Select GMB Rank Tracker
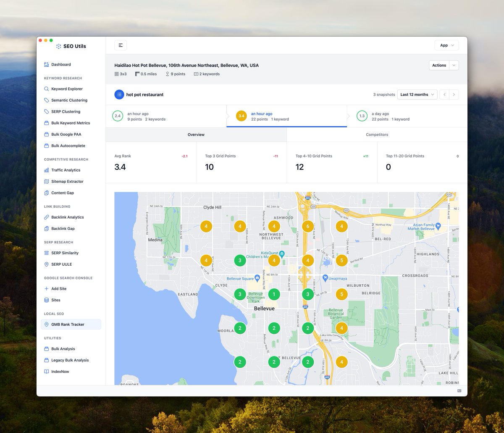Screen dimensions: 504x433 [x=71, y=324]
